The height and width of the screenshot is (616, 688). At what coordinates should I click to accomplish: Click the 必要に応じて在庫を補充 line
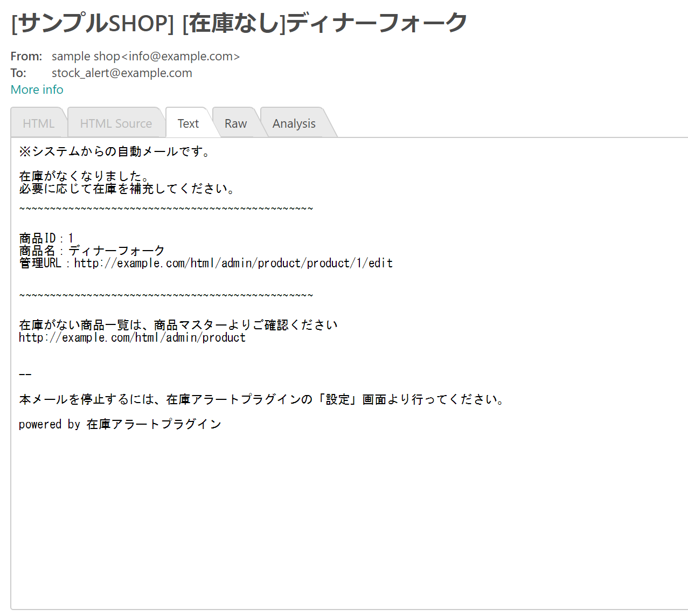[x=127, y=189]
